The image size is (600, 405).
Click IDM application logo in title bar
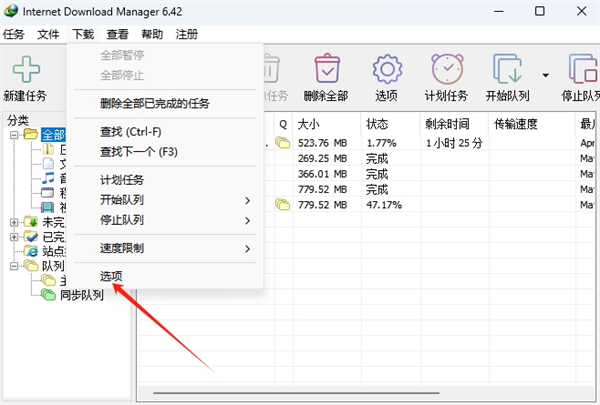[x=11, y=11]
